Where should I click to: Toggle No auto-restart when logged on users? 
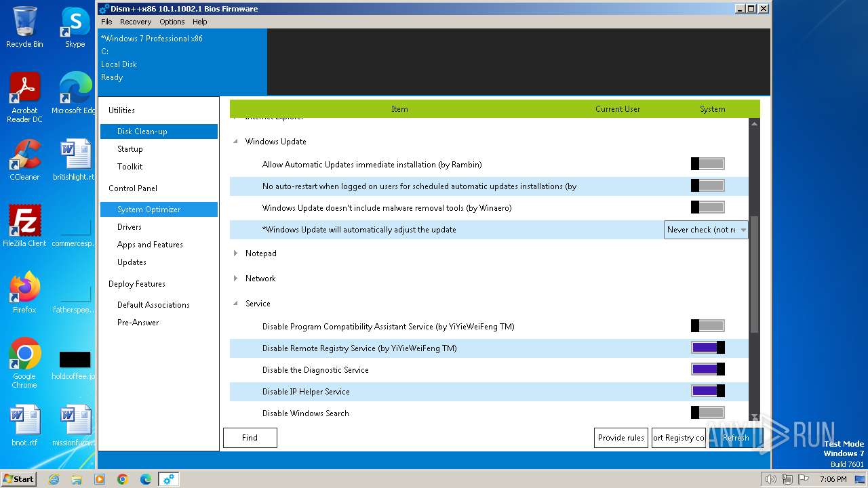[x=708, y=186]
